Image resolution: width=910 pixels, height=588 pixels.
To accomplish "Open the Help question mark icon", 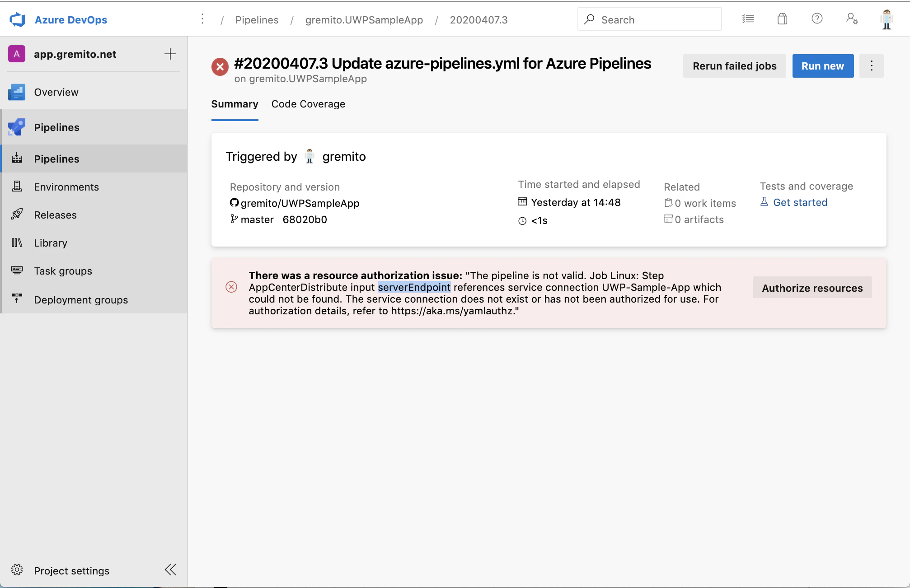I will [x=817, y=19].
